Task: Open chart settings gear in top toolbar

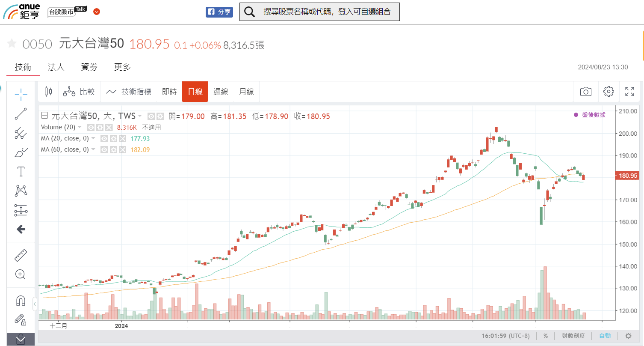Action: coord(609,91)
